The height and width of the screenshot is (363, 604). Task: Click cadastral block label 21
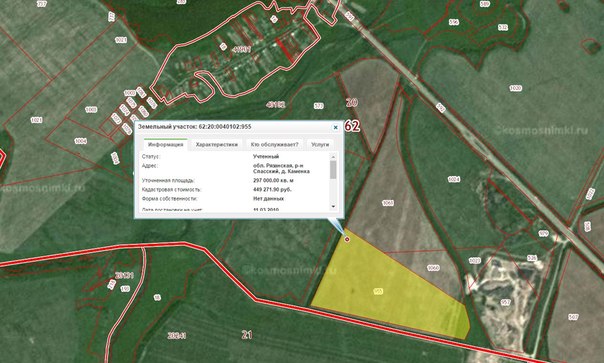[x=247, y=334]
